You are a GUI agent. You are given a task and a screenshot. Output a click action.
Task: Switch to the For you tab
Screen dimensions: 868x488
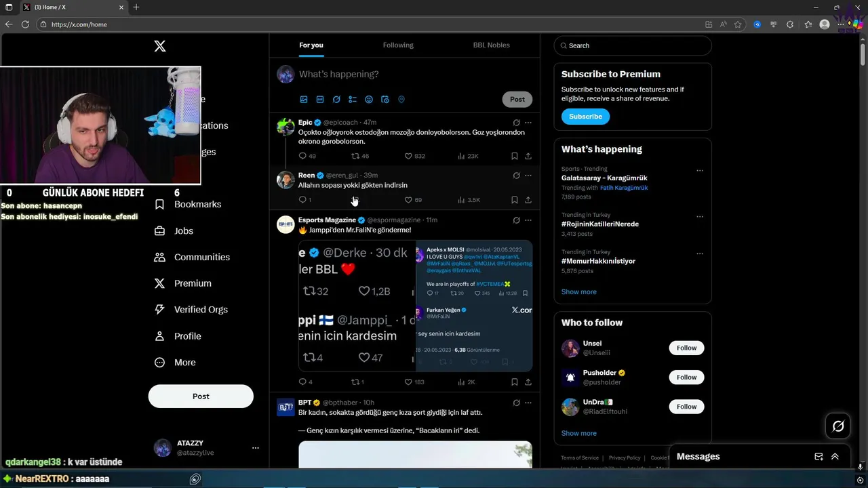click(311, 45)
